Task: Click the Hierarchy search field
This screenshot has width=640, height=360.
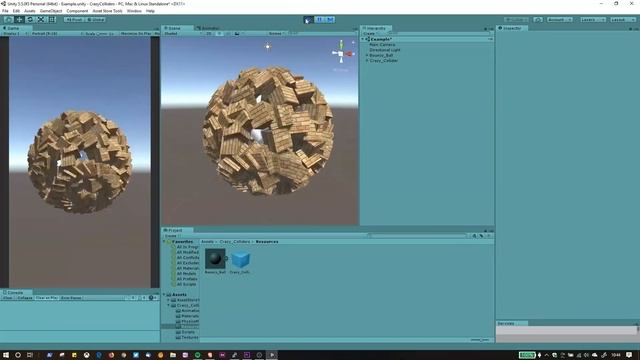Action: [439, 33]
